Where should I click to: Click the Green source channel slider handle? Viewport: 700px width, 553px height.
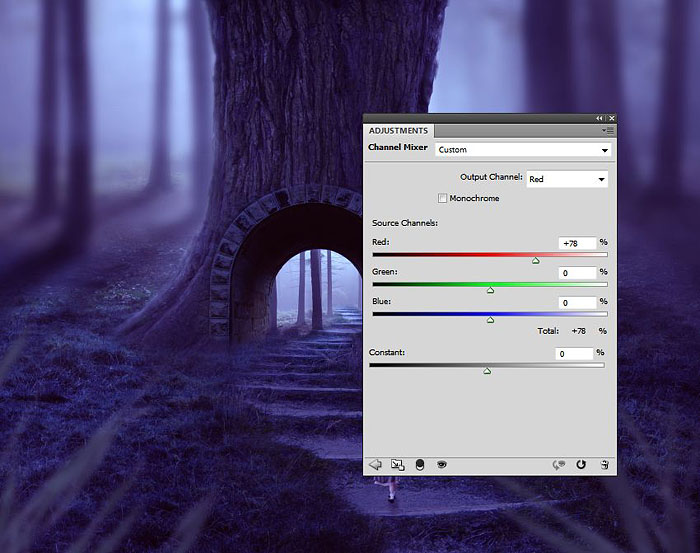pos(490,290)
